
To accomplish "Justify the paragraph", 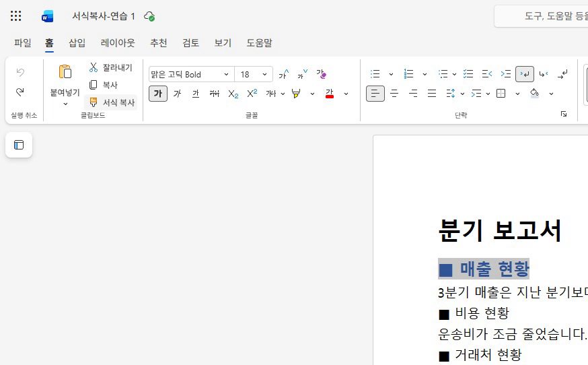I will (x=432, y=94).
